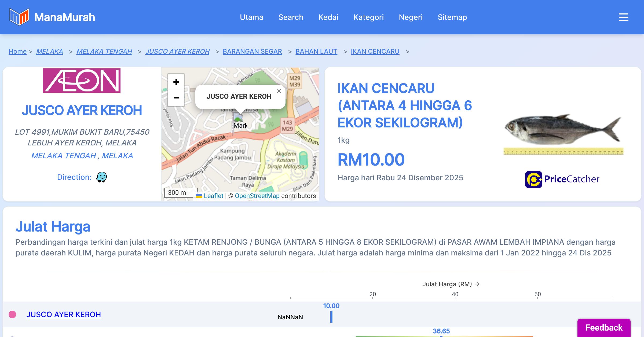Click the PriceCatcher logo

562,179
